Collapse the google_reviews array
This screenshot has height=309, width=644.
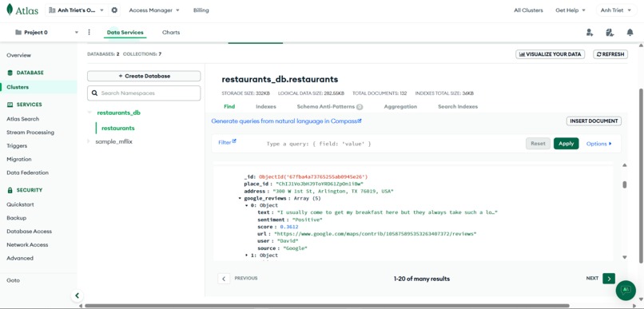(x=240, y=199)
